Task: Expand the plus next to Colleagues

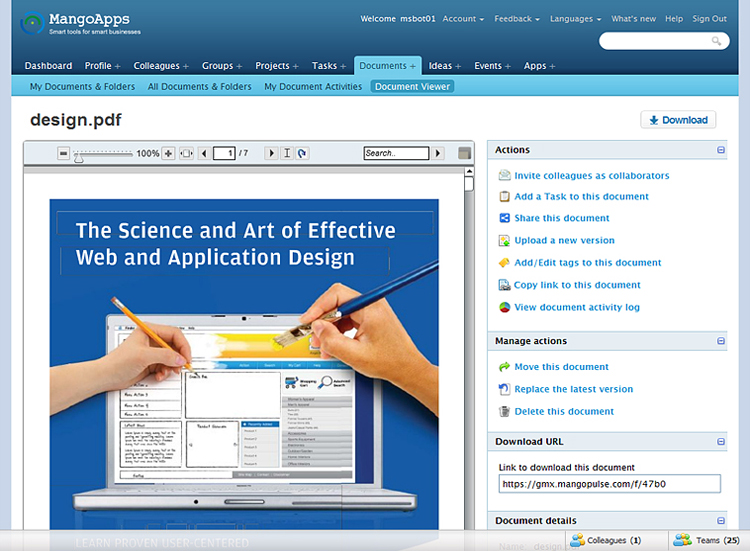Action: point(186,66)
